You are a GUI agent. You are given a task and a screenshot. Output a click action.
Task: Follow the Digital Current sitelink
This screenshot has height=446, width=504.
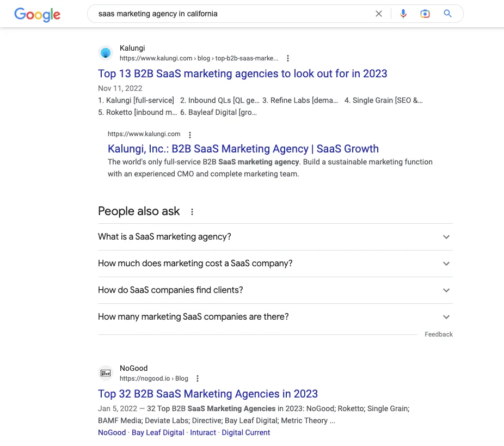click(246, 433)
